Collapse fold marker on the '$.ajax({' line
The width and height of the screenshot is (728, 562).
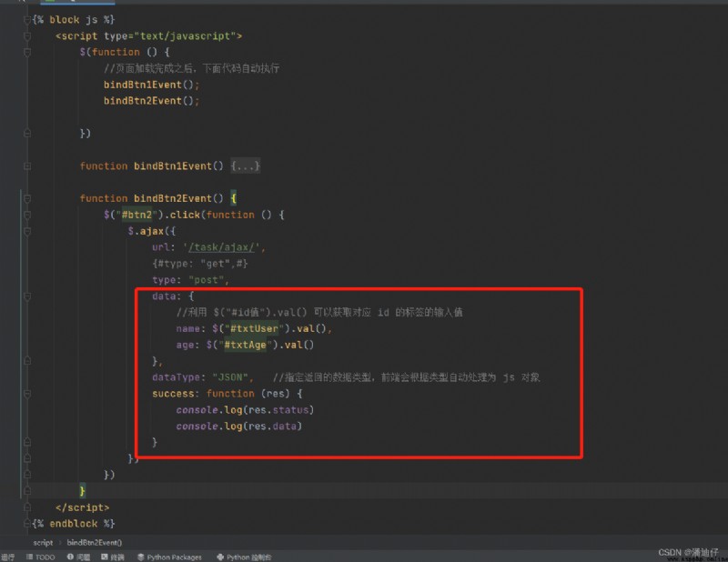click(x=27, y=231)
